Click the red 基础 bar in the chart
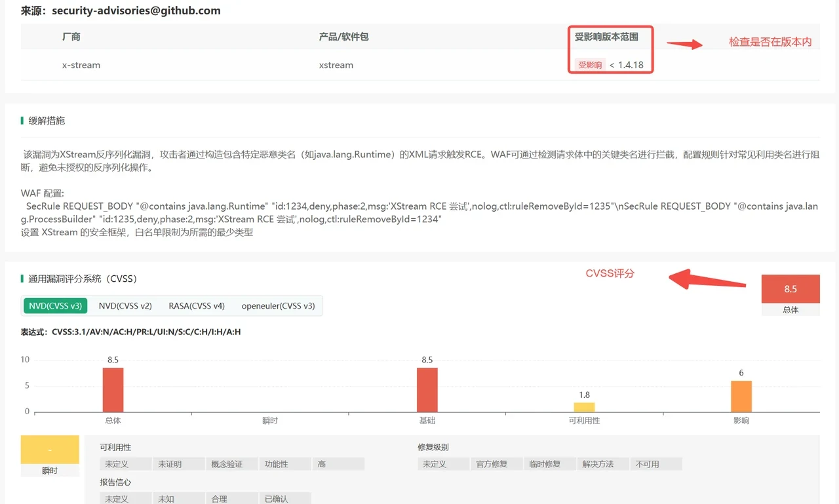 pyautogui.click(x=427, y=390)
